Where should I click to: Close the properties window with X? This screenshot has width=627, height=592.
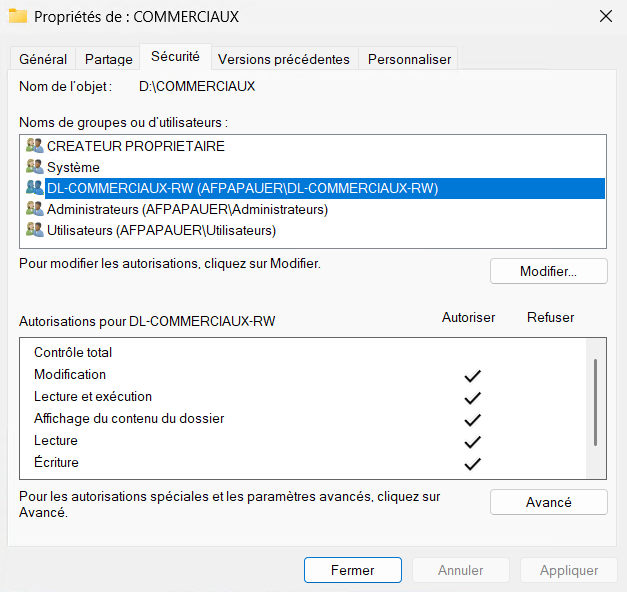click(x=605, y=17)
